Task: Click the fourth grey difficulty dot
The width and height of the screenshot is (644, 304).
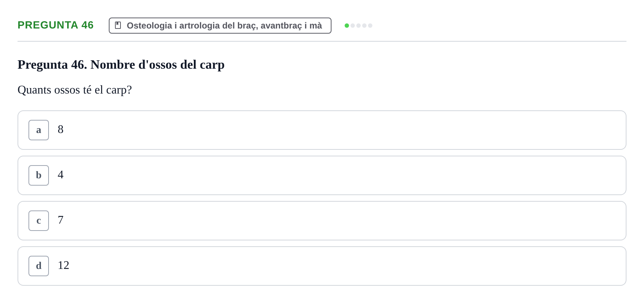Action: click(364, 26)
